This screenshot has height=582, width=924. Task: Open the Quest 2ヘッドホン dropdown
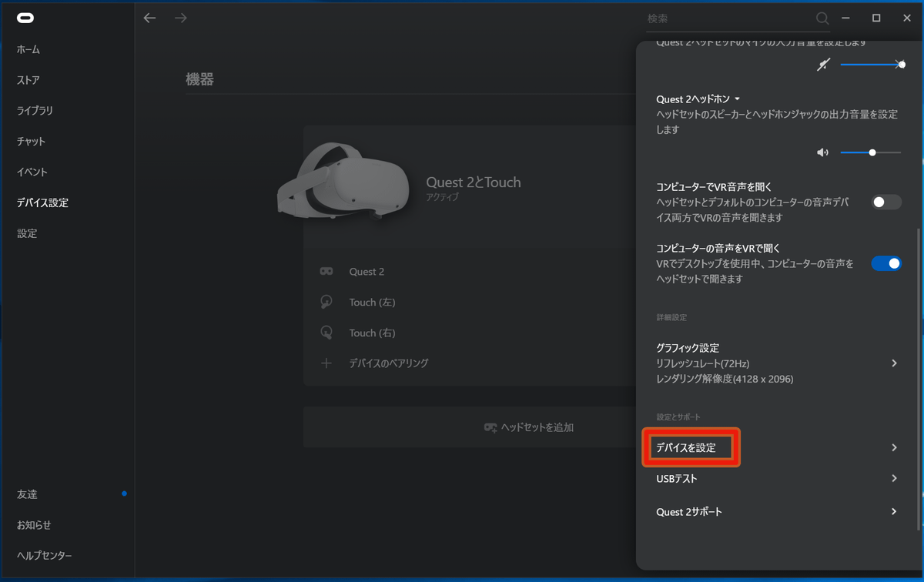[x=698, y=99]
